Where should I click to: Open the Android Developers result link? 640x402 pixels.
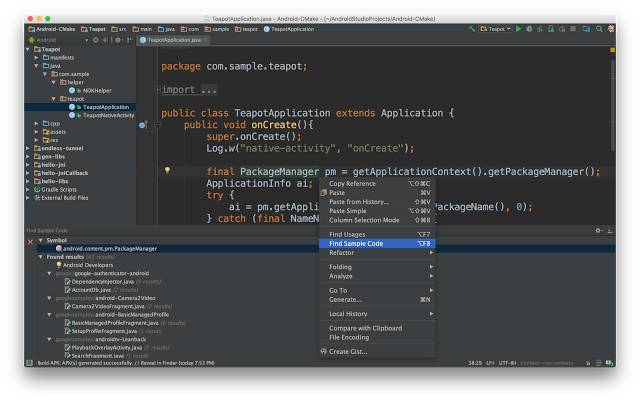click(88, 265)
